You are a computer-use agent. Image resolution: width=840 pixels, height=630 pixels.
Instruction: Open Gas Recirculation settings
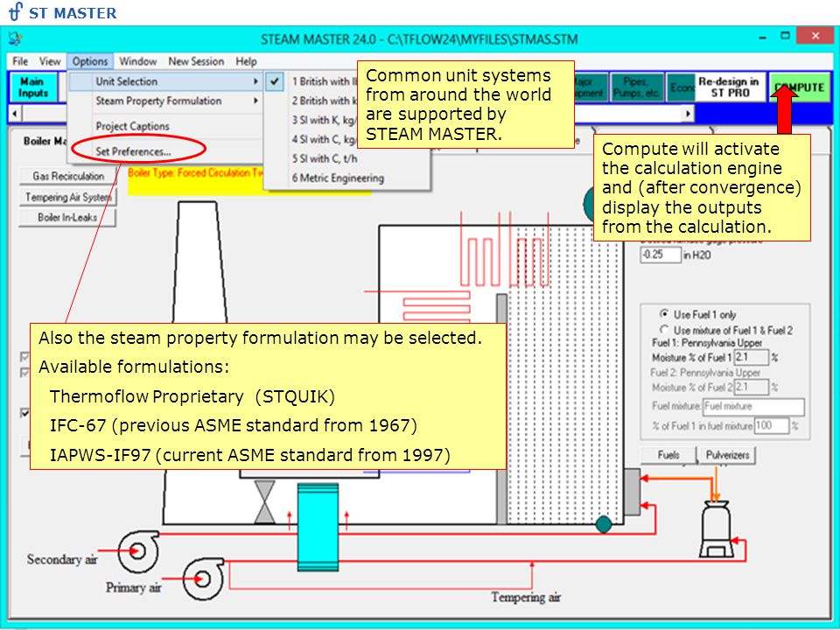pyautogui.click(x=68, y=176)
